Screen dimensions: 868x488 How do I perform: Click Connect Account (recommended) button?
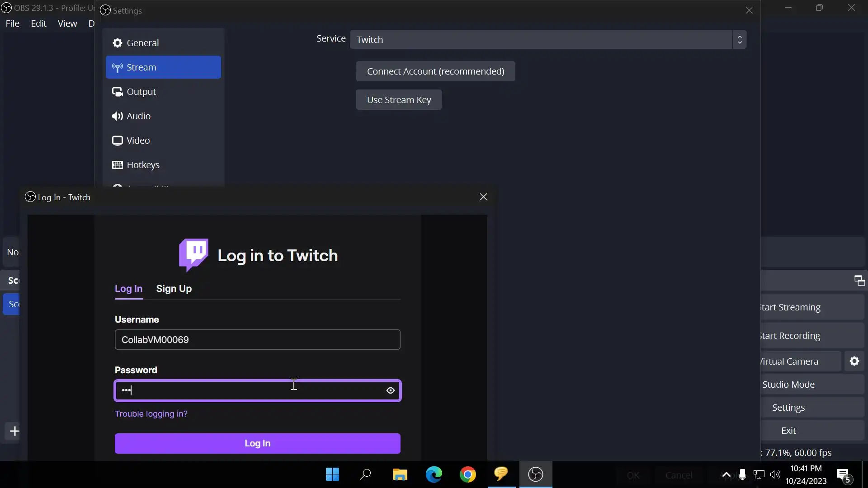pyautogui.click(x=435, y=71)
